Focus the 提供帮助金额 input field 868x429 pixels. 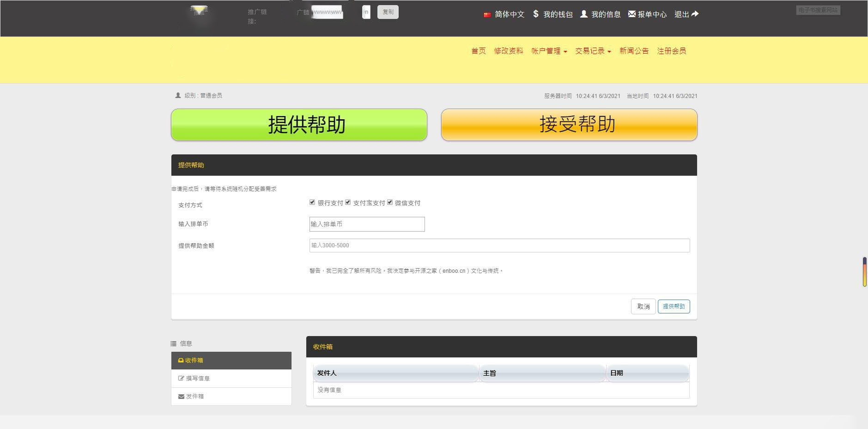point(499,245)
